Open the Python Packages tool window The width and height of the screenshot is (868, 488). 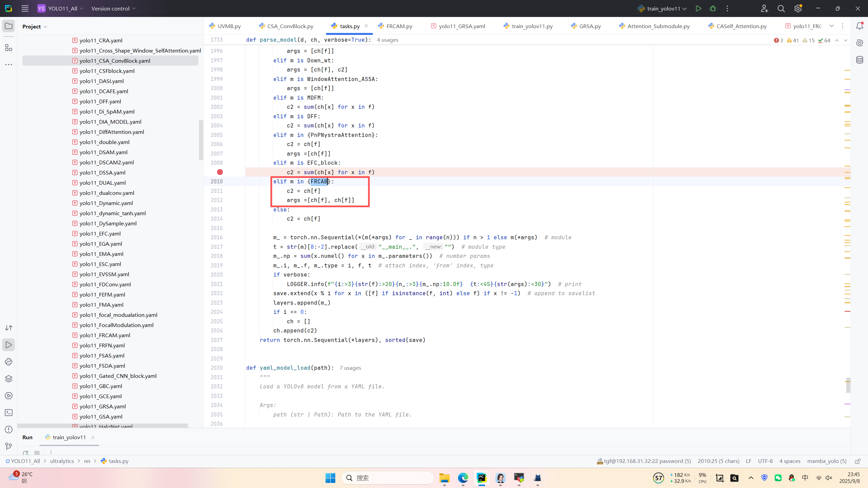pos(9,379)
